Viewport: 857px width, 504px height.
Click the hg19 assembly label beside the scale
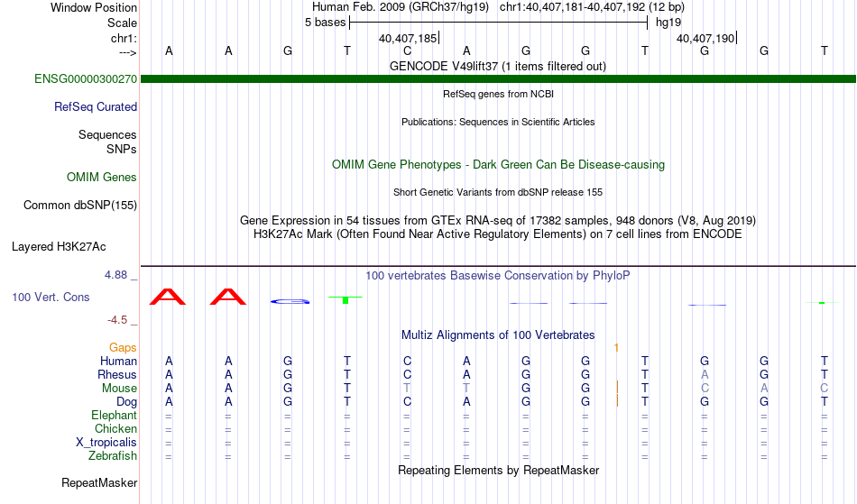click(x=668, y=23)
